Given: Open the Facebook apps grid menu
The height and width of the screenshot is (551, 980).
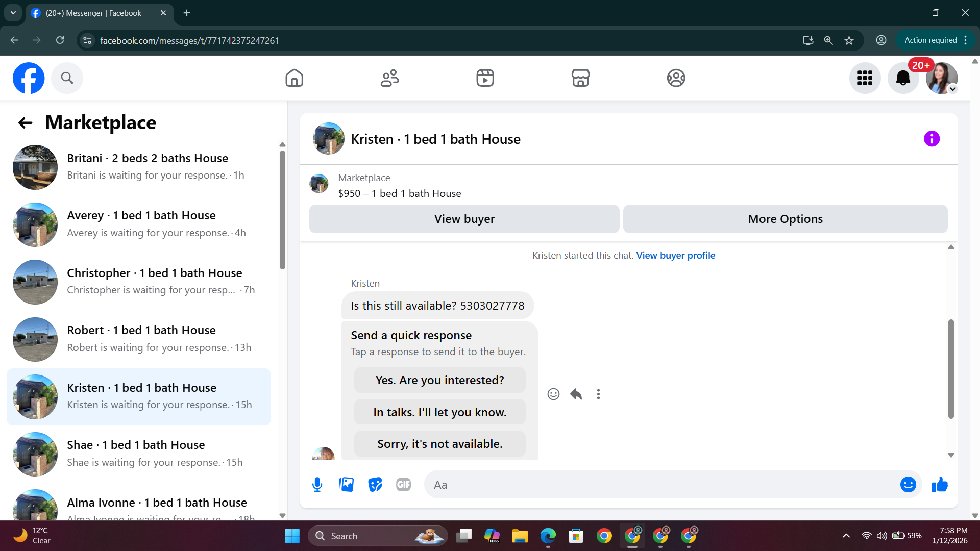Looking at the screenshot, I should click(x=865, y=78).
